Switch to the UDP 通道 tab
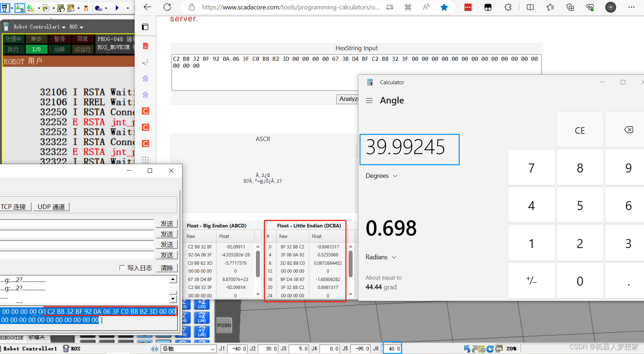This screenshot has width=644, height=354. click(51, 207)
